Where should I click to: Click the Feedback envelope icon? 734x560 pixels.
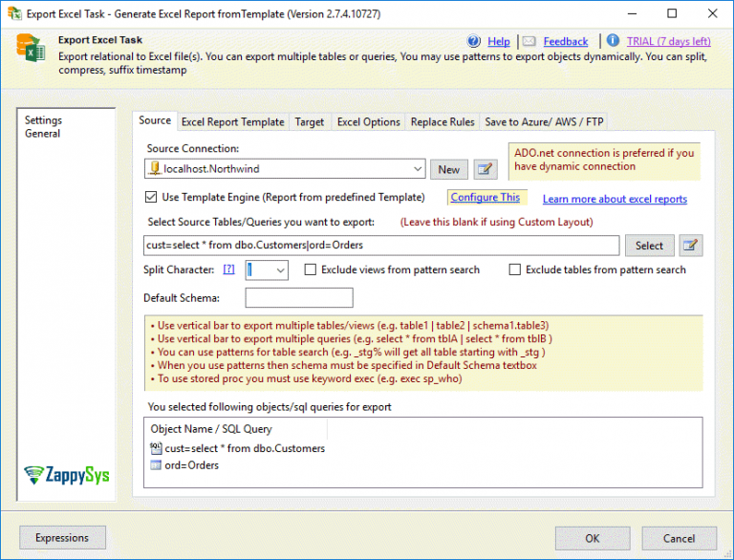point(529,41)
